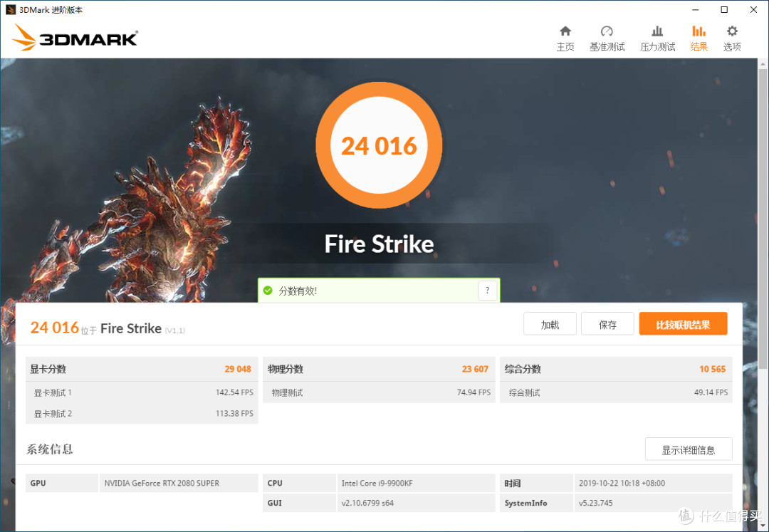This screenshot has width=769, height=532.
Task: Click 分数有效! valid score message
Action: coord(298,291)
